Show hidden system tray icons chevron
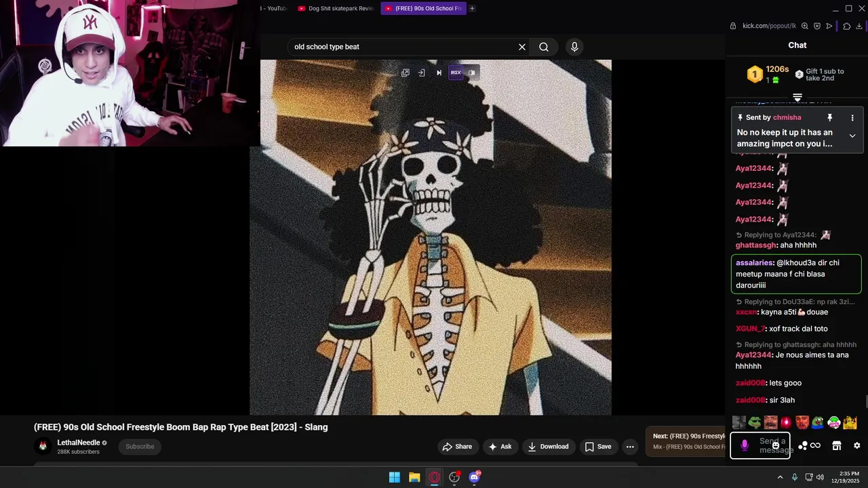 click(780, 477)
